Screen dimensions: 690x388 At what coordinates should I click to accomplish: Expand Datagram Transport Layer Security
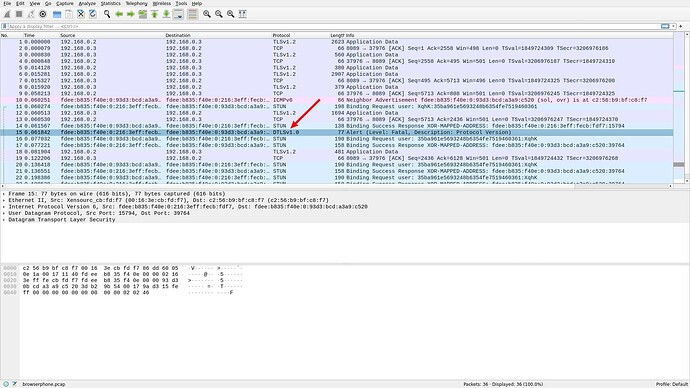point(4,220)
